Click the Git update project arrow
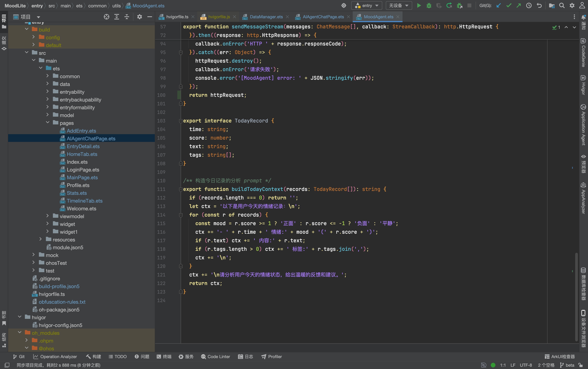This screenshot has width=588, height=369. [499, 6]
